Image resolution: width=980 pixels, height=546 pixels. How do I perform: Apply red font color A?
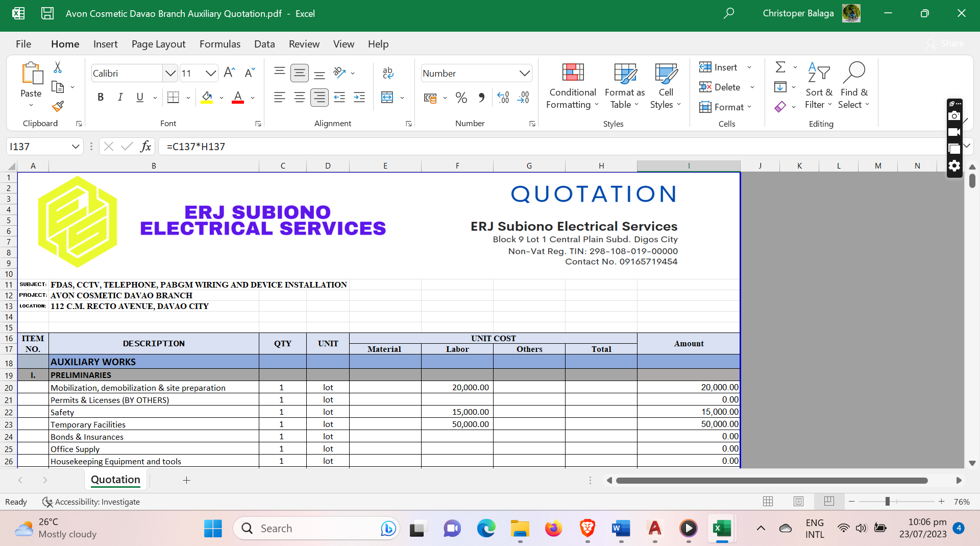tap(238, 98)
